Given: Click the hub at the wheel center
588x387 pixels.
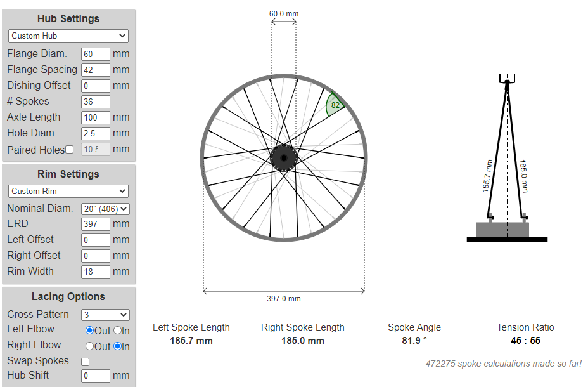Looking at the screenshot, I should click(x=284, y=157).
